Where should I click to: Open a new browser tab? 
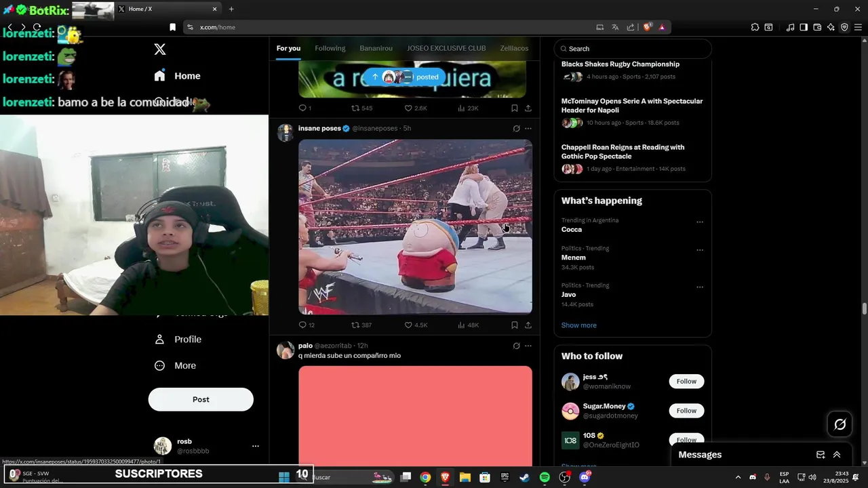click(x=231, y=9)
